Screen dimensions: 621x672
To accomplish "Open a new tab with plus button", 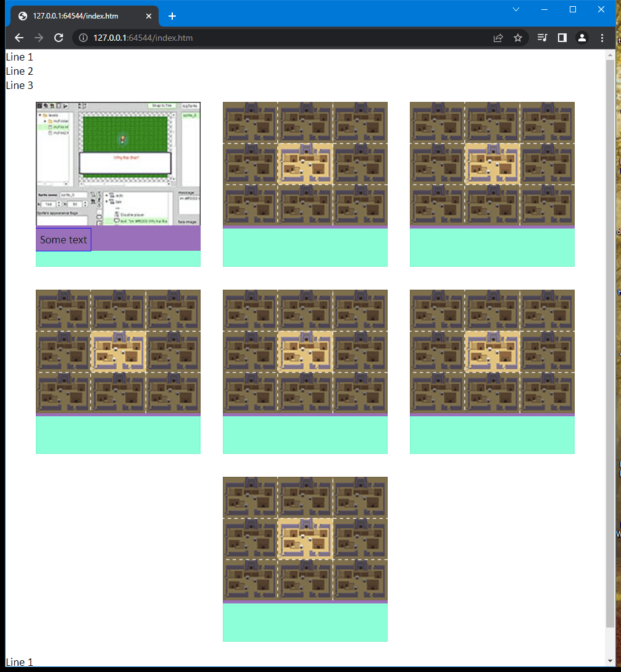I will coord(172,16).
